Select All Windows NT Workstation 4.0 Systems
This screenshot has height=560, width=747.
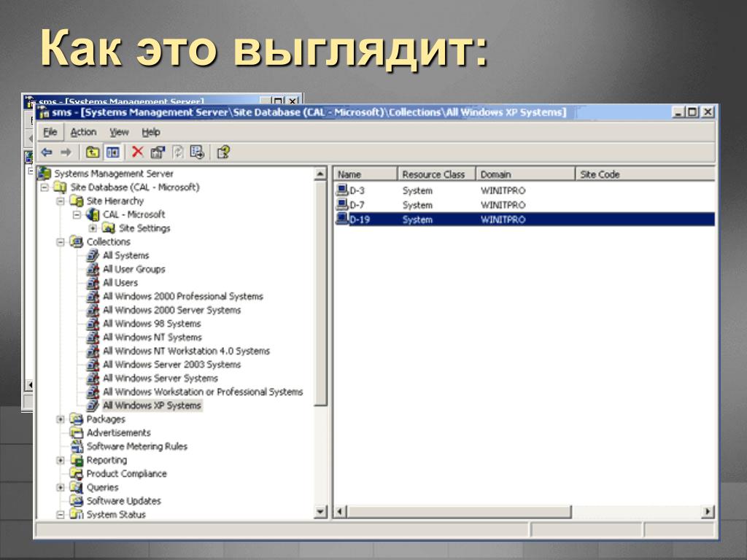point(186,351)
